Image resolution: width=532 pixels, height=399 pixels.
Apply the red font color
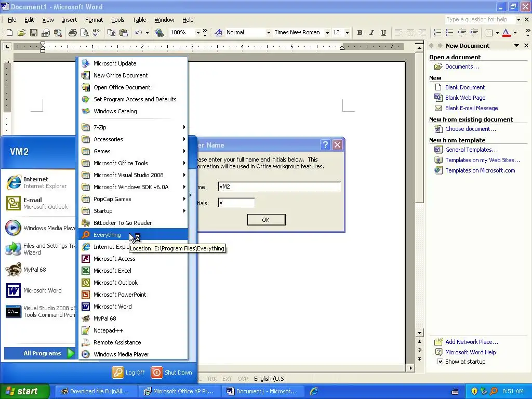(506, 33)
